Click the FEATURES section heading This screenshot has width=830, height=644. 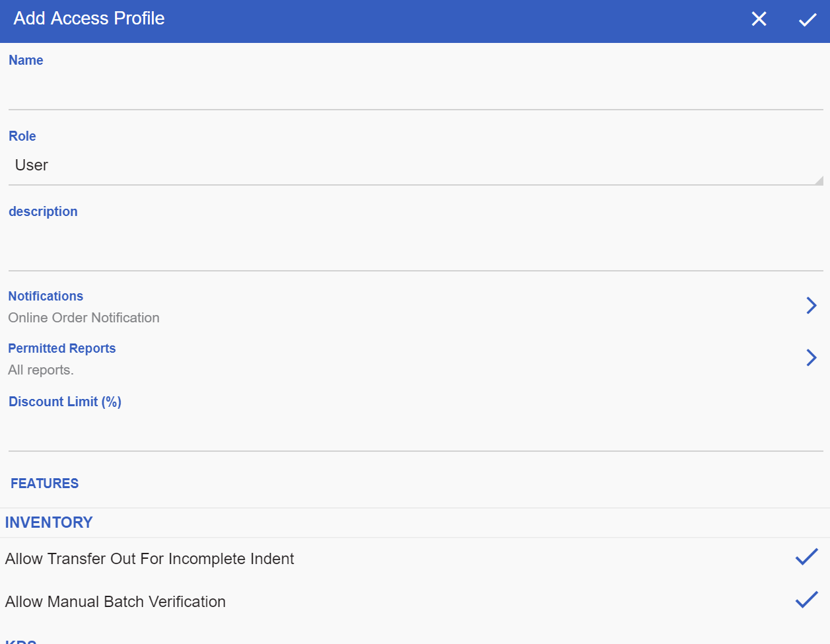coord(44,483)
